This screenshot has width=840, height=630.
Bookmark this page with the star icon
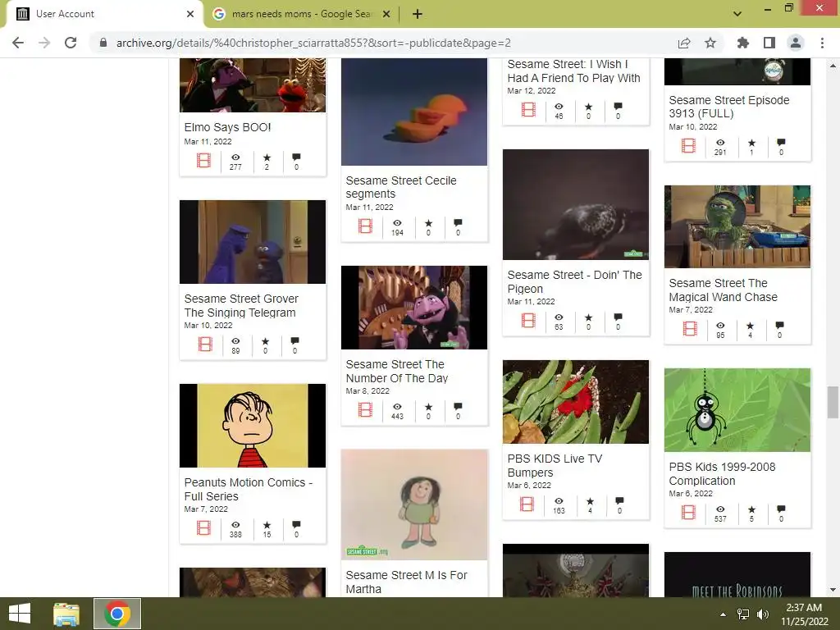[710, 43]
